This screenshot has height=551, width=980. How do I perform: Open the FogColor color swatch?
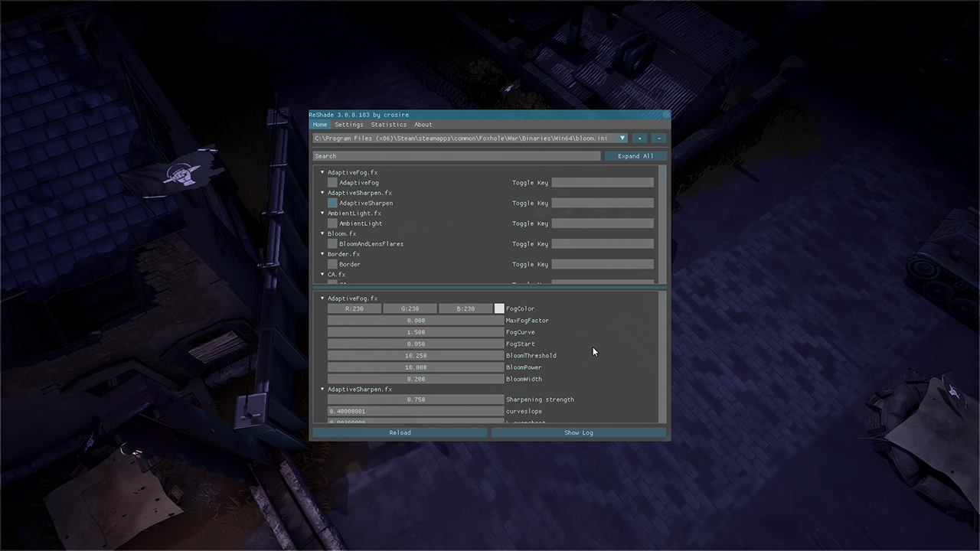pyautogui.click(x=499, y=309)
